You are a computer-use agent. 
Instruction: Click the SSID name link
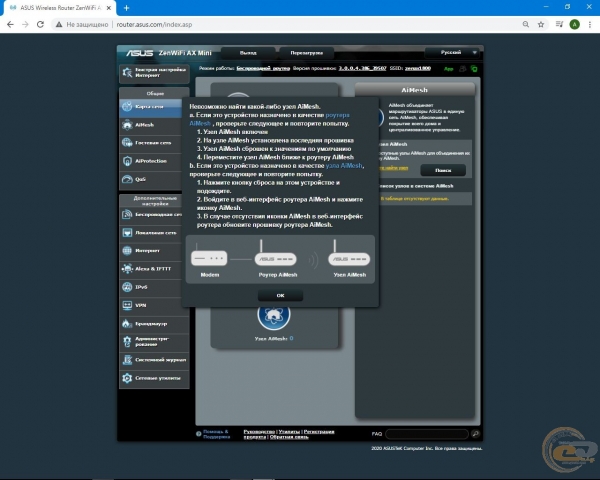click(417, 69)
